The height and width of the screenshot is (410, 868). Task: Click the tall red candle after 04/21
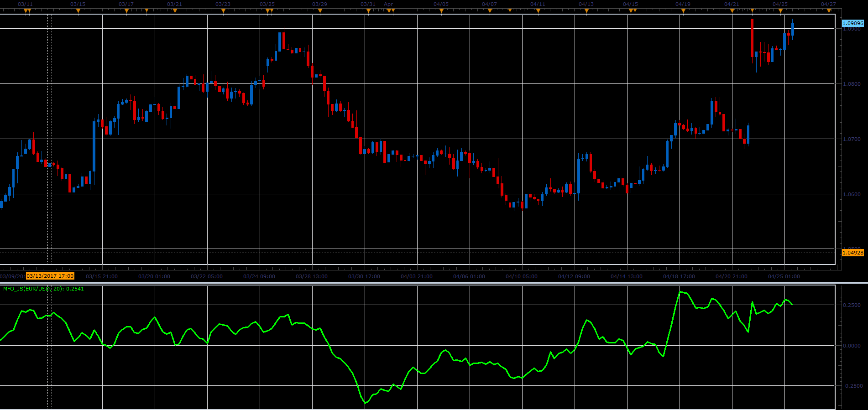point(752,38)
